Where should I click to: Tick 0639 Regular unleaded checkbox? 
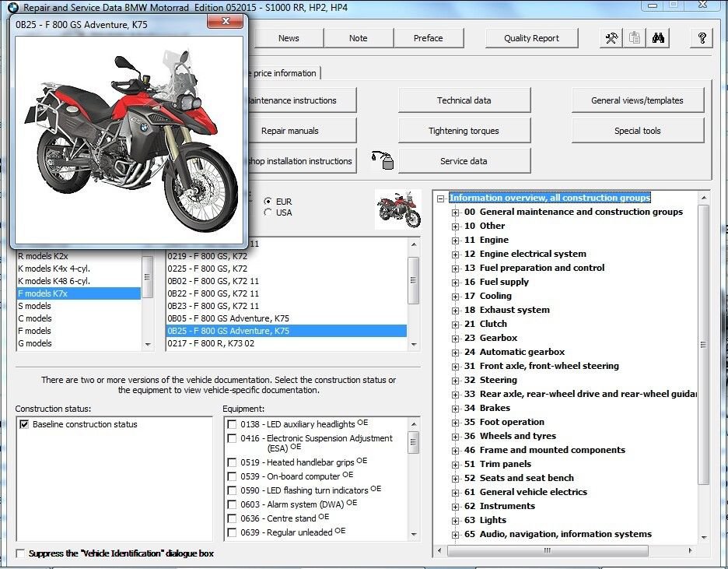[232, 532]
